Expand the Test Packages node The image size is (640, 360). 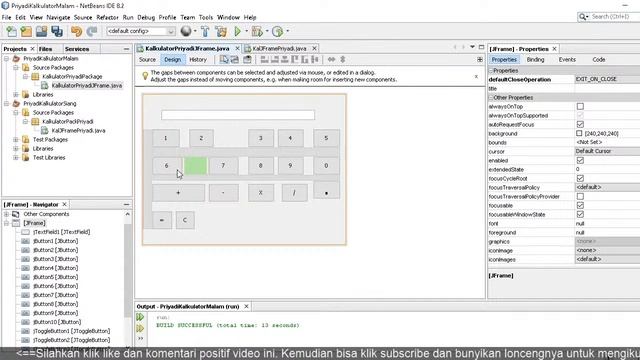16,140
